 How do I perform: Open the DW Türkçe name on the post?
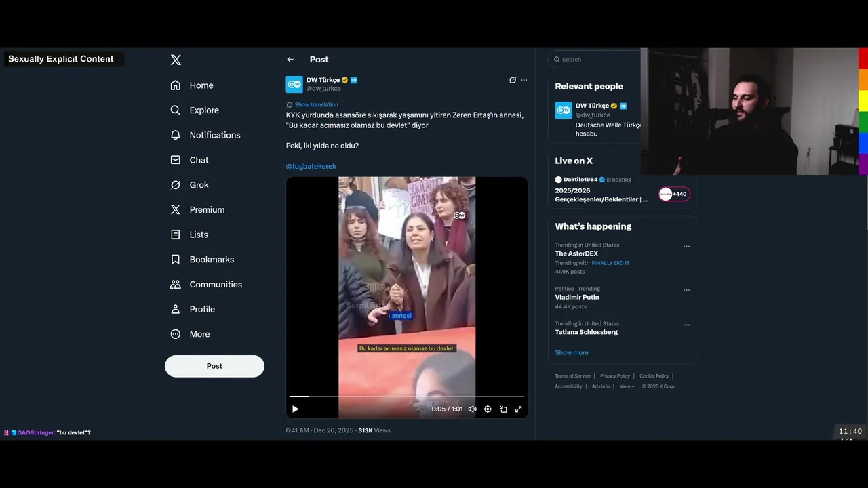323,80
